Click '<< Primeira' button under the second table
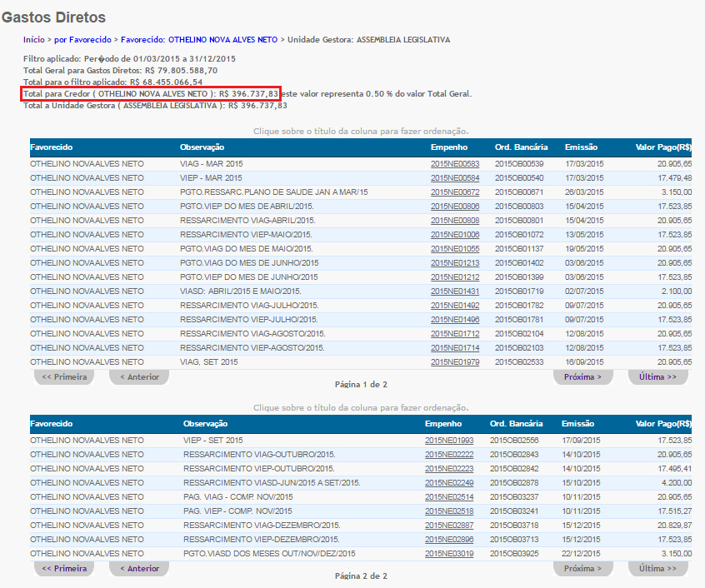Screen dimensions: 705x588 coord(64,569)
